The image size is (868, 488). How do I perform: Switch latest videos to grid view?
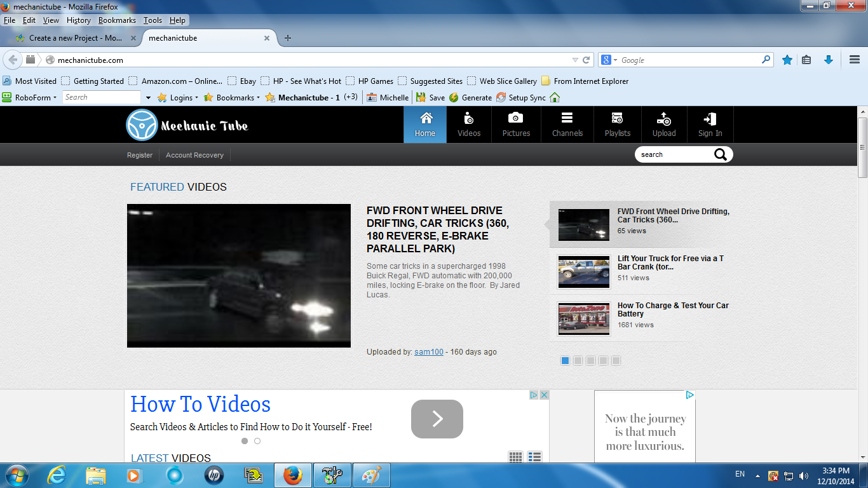tap(515, 457)
